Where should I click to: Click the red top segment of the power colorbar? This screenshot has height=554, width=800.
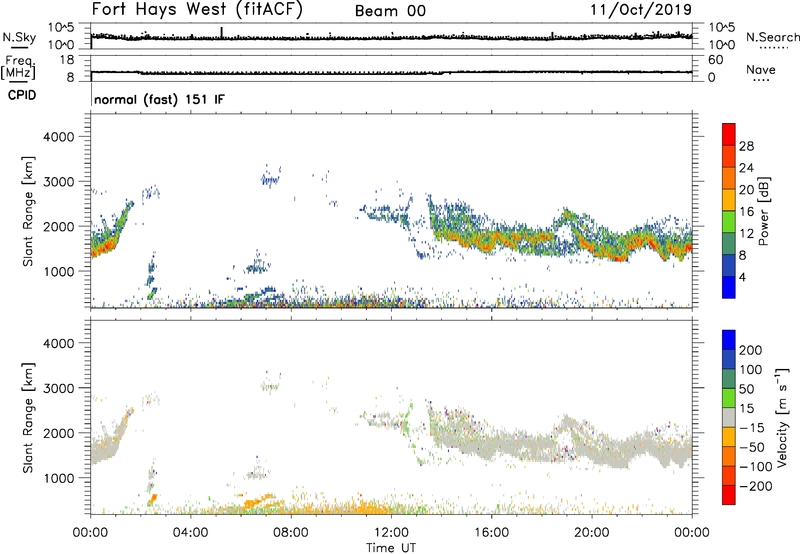[729, 134]
